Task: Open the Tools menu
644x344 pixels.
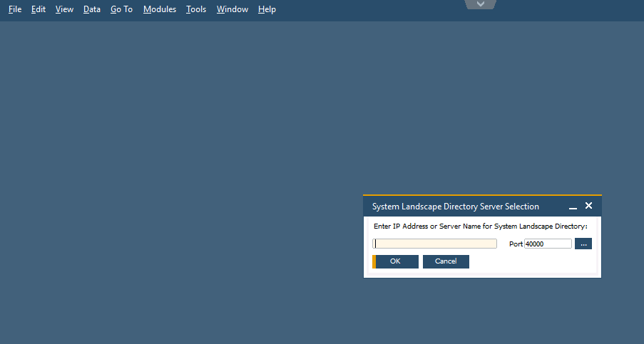Action: [x=196, y=9]
